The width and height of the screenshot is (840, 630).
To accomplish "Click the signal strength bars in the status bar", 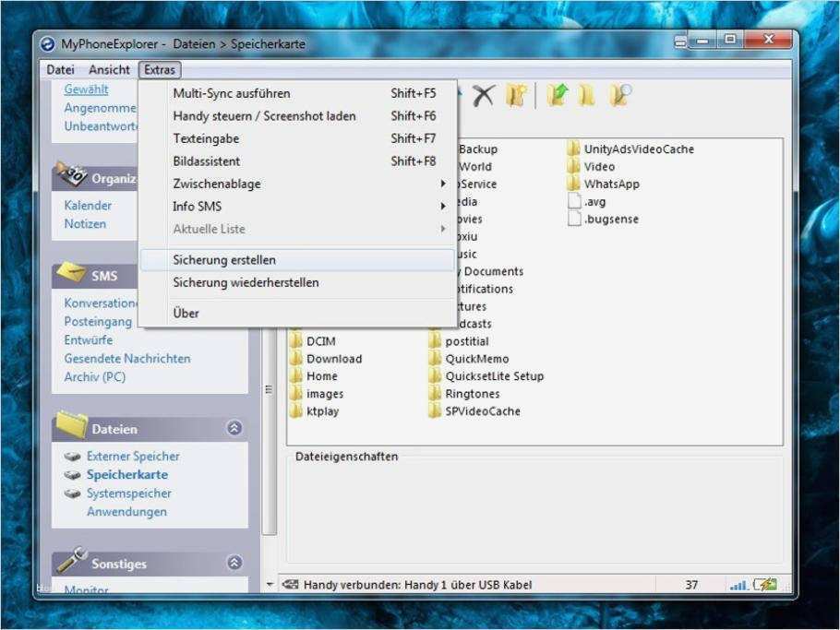I will click(740, 584).
